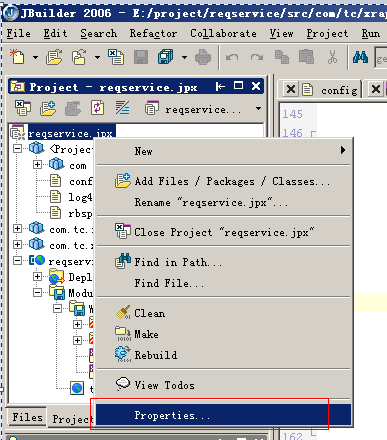Expand the first com.tc package node

17,228
